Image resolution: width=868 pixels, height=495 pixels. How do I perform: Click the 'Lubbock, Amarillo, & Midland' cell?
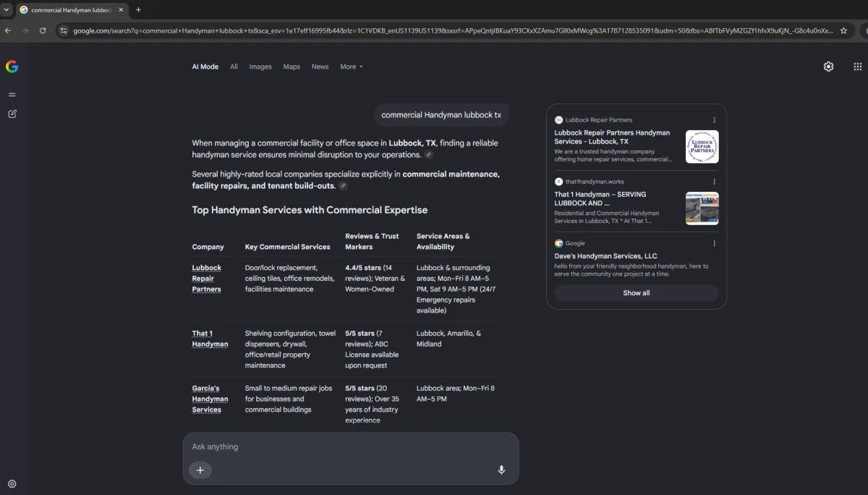[x=448, y=339]
